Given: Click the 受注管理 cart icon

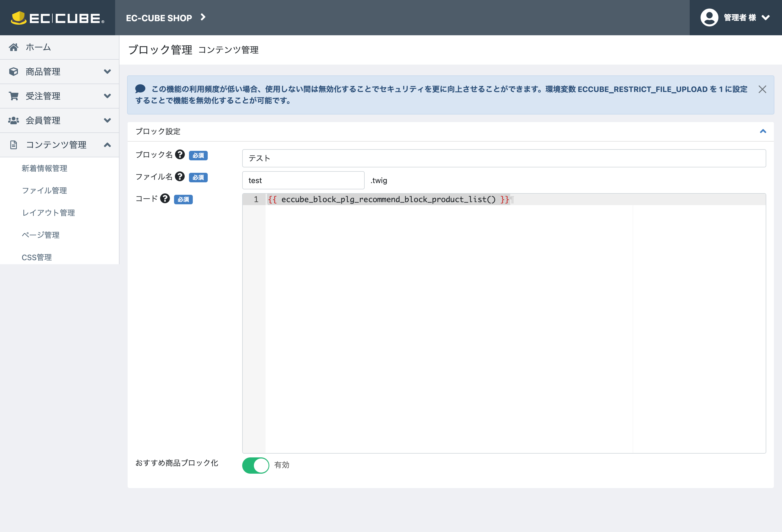Looking at the screenshot, I should point(14,96).
